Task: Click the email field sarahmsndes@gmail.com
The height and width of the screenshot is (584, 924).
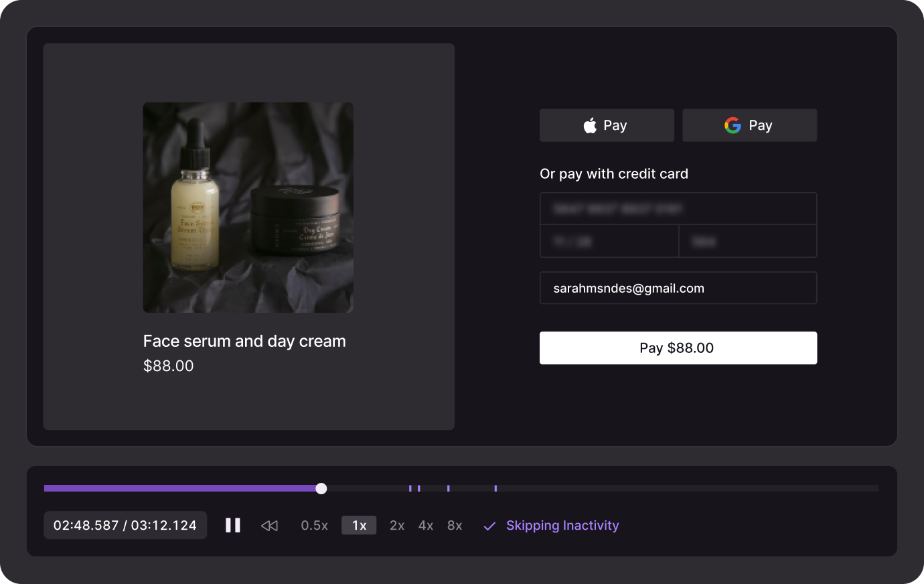Action: coord(678,288)
